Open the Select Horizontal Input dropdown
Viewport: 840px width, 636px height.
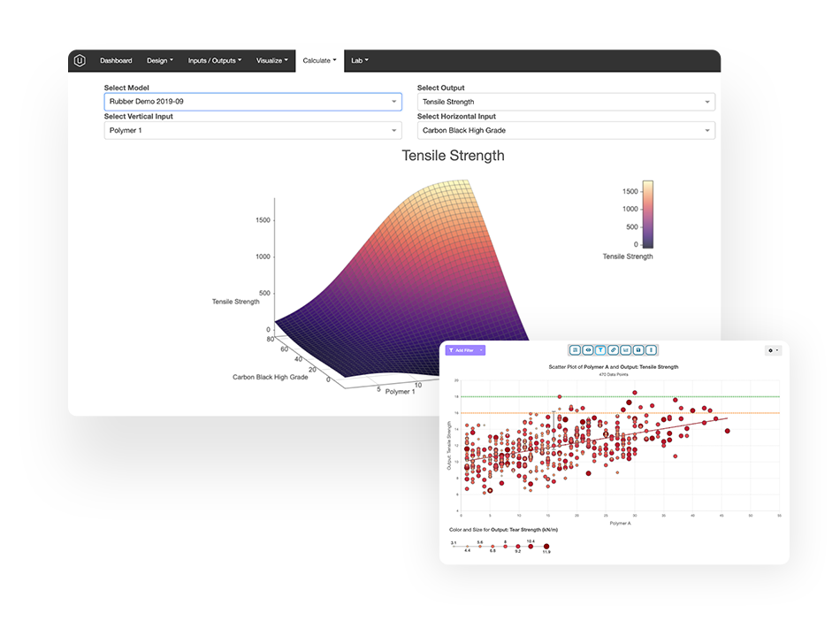coord(566,130)
